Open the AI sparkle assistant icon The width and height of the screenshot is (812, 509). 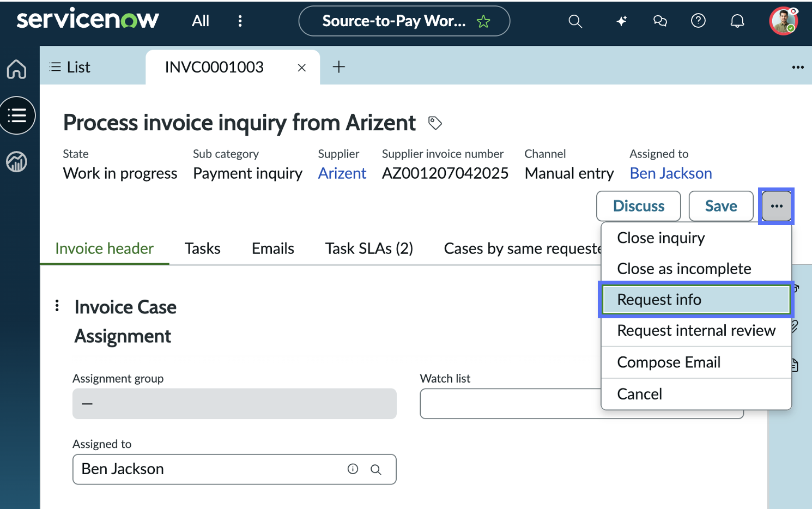(621, 21)
